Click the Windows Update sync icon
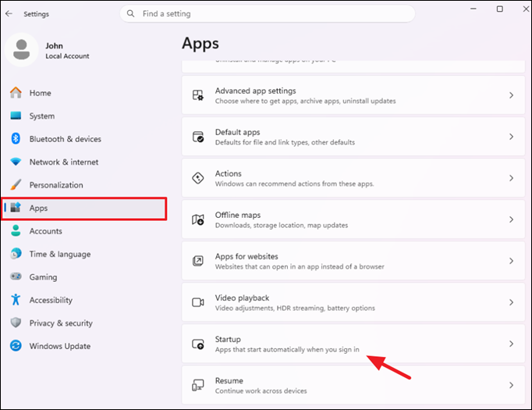 point(16,346)
